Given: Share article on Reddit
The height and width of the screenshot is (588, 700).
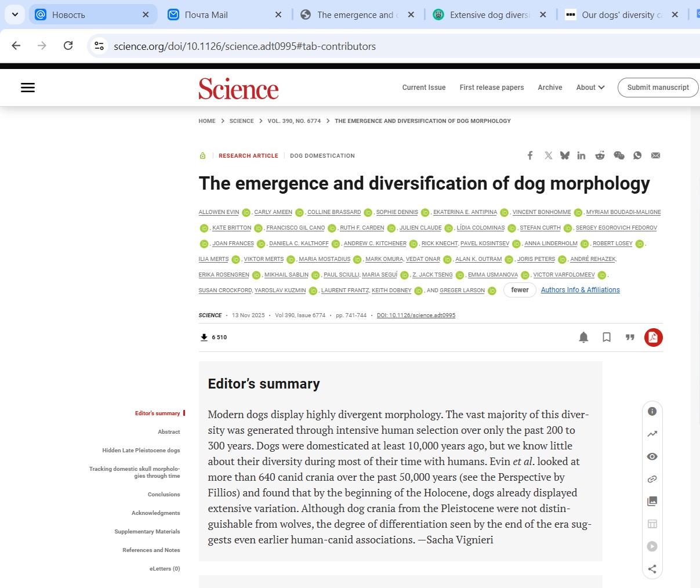Looking at the screenshot, I should coord(600,155).
